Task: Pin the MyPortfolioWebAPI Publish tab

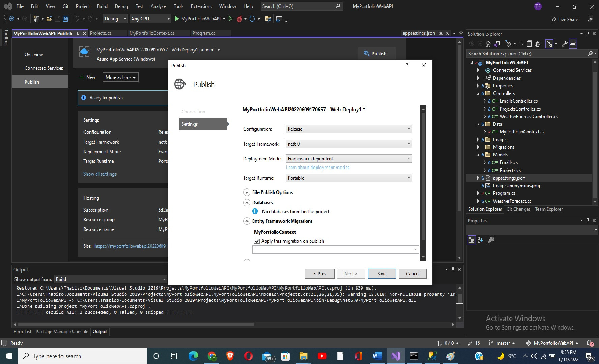Action: (78, 33)
